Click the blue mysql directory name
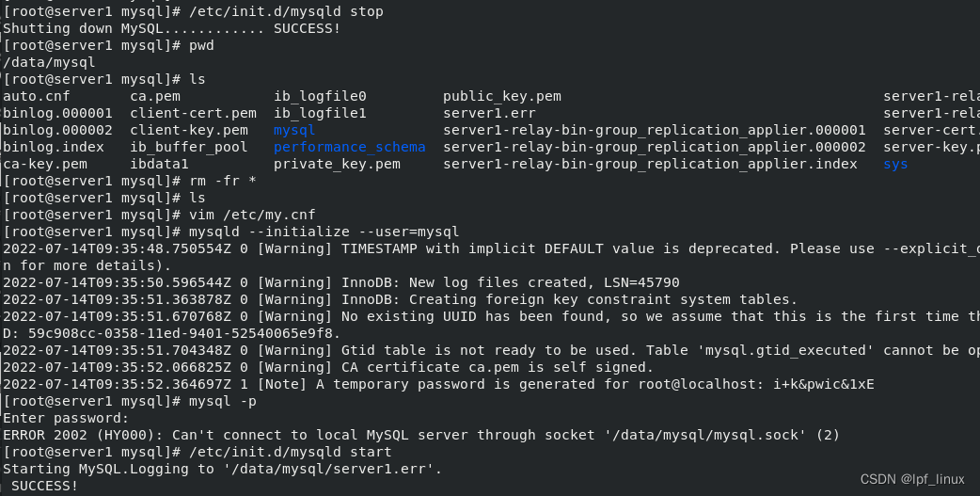The image size is (980, 496). click(x=294, y=130)
